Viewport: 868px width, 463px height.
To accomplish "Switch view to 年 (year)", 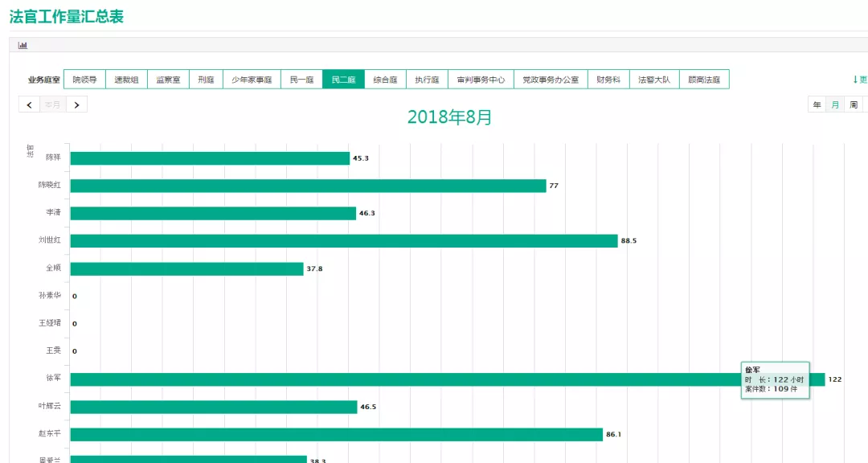I will pyautogui.click(x=817, y=104).
